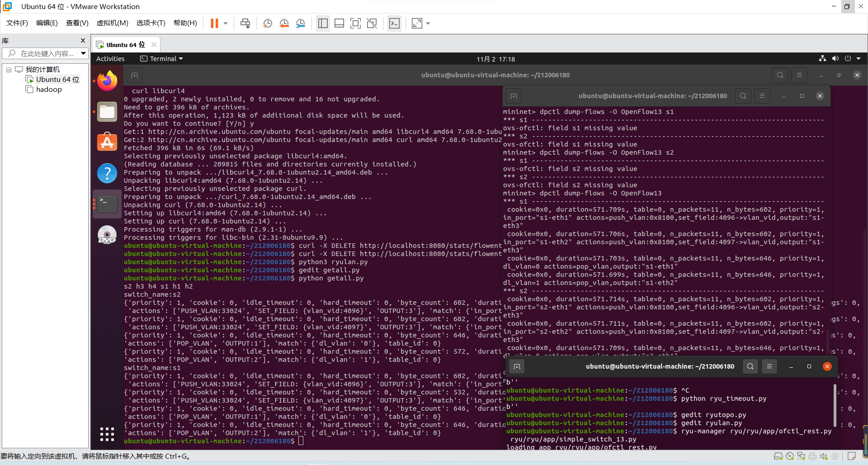Open the 帮助(H) menu

(x=185, y=23)
